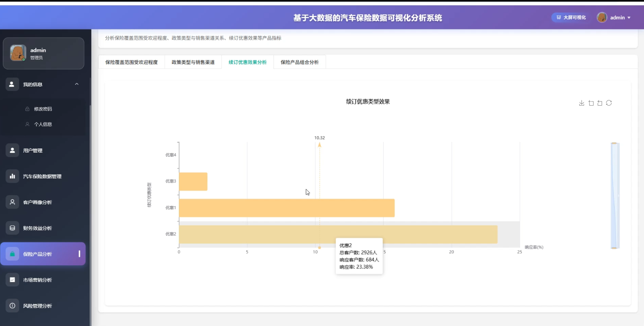The image size is (644, 326).
Task: Click the admin avatar in sidebar card
Action: tap(18, 53)
